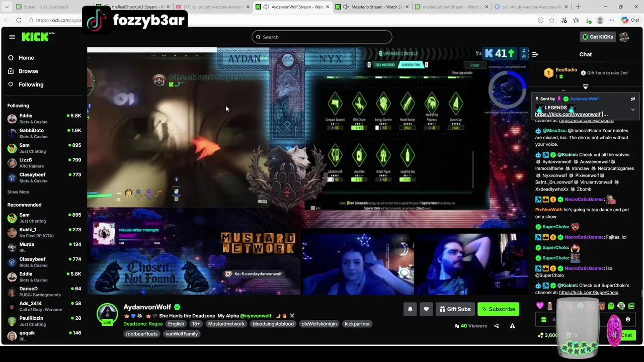Click the Mustardnetwork tag
644x362 pixels.
[226, 324]
